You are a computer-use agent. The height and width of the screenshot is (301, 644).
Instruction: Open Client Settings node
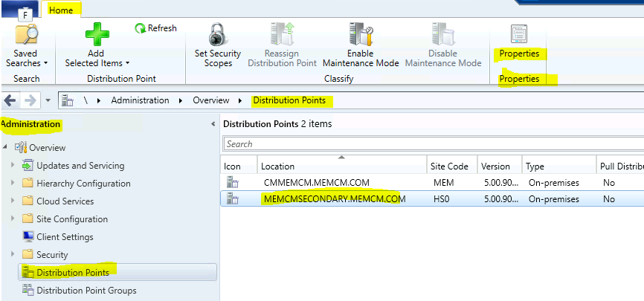click(65, 237)
